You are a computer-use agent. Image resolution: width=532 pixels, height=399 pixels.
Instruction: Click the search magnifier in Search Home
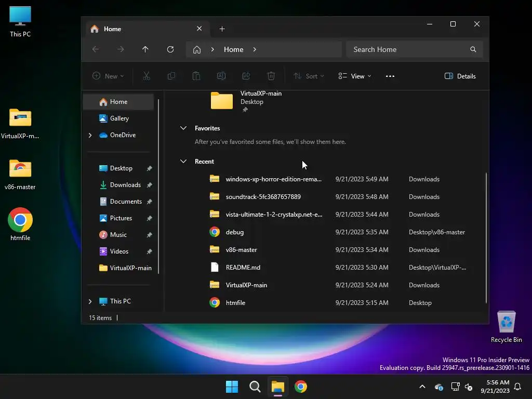point(473,49)
